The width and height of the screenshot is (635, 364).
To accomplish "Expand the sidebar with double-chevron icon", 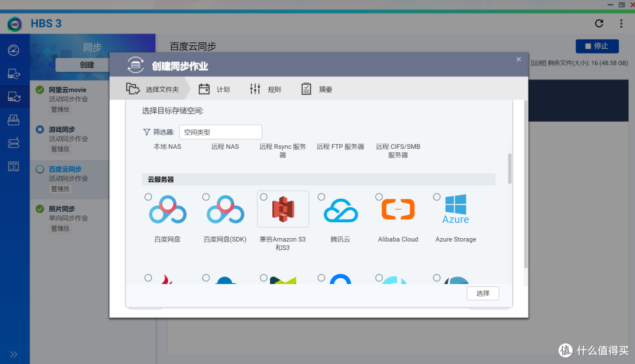I will click(x=14, y=354).
